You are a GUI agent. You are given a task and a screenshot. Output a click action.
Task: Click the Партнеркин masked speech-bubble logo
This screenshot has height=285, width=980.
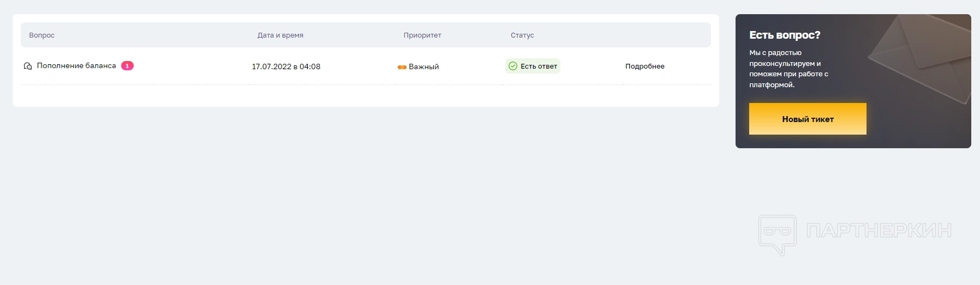click(x=777, y=234)
